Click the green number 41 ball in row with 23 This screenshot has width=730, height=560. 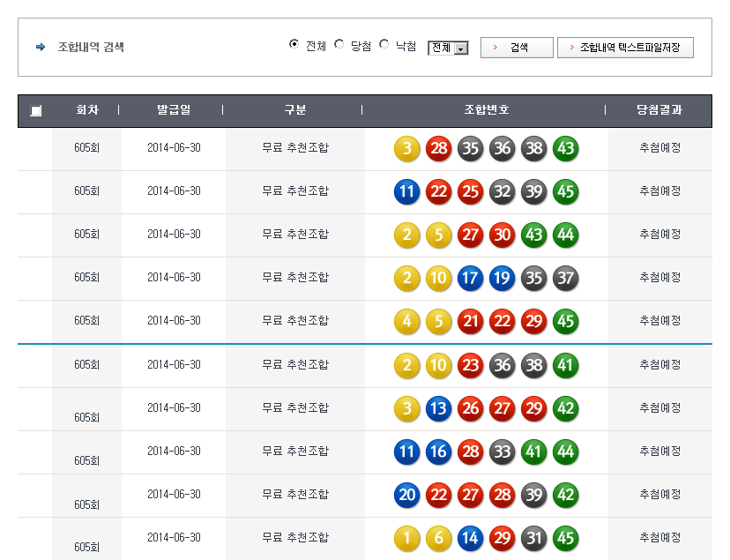point(565,365)
